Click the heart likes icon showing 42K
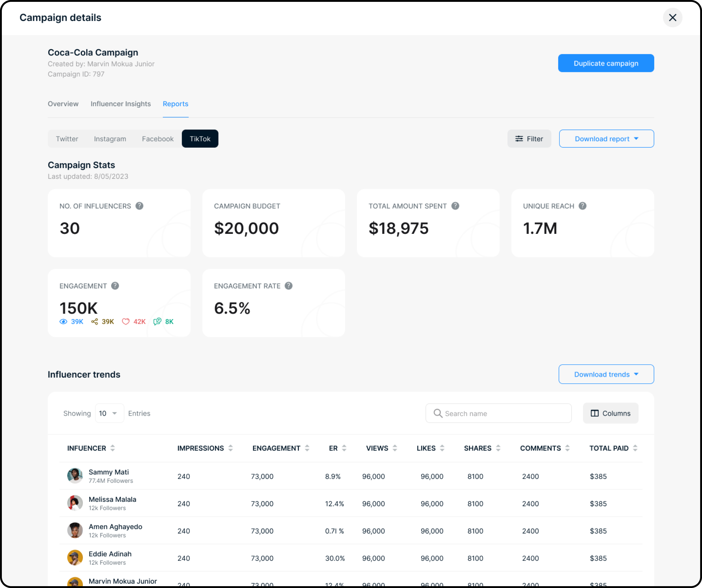 126,322
